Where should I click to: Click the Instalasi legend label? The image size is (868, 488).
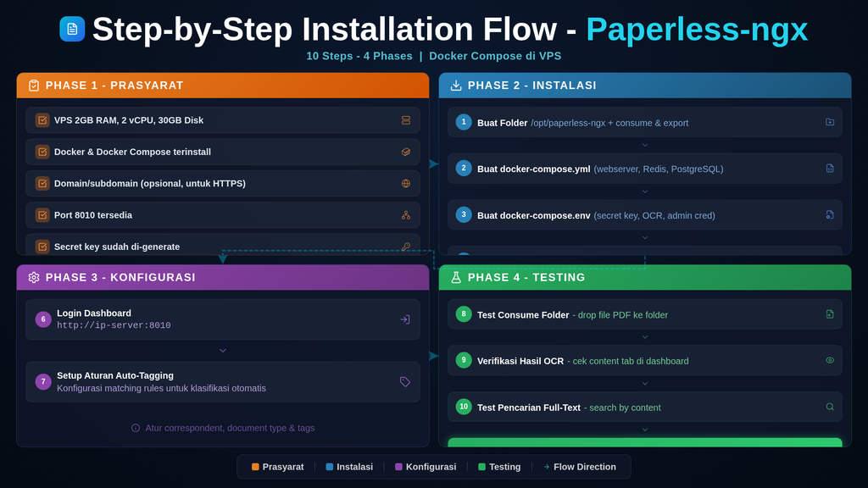click(x=355, y=467)
